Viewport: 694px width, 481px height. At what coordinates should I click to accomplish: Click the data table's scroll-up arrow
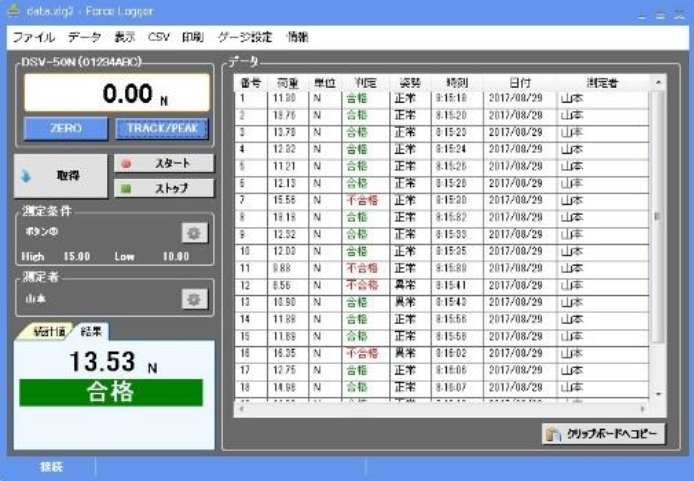[x=657, y=82]
